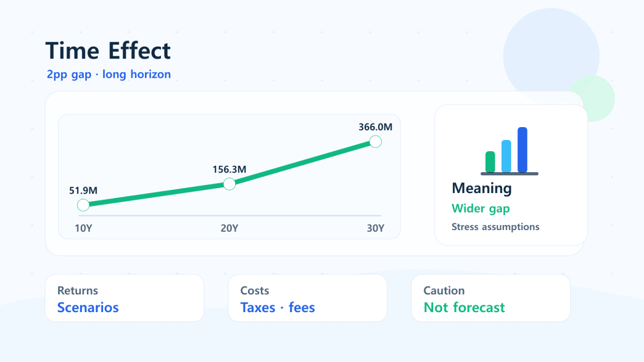Select the green bar in chart icon
Viewport: 644px width, 362px height.
[490, 161]
